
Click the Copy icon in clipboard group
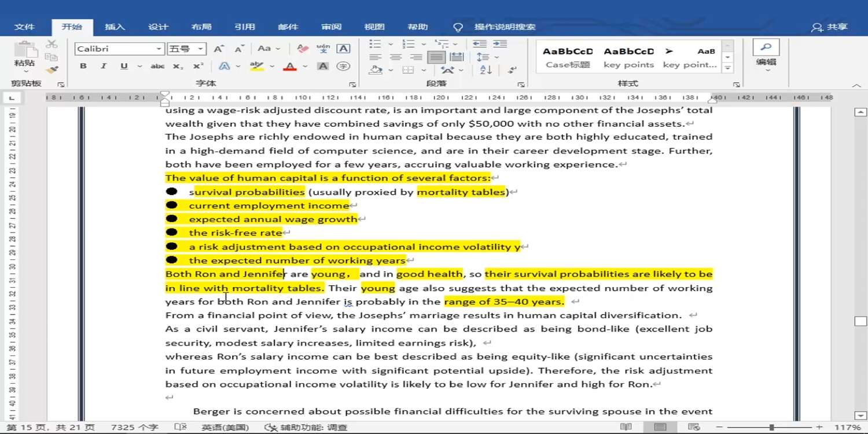point(52,57)
